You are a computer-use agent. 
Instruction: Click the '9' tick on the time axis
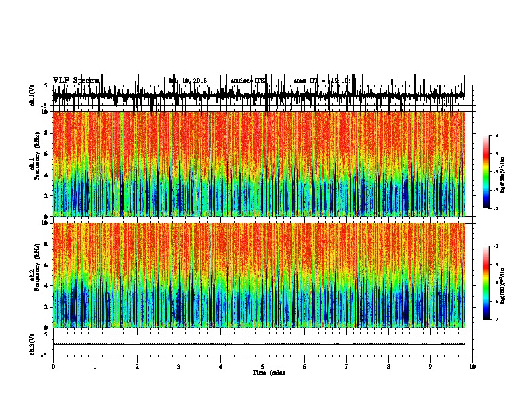point(430,367)
